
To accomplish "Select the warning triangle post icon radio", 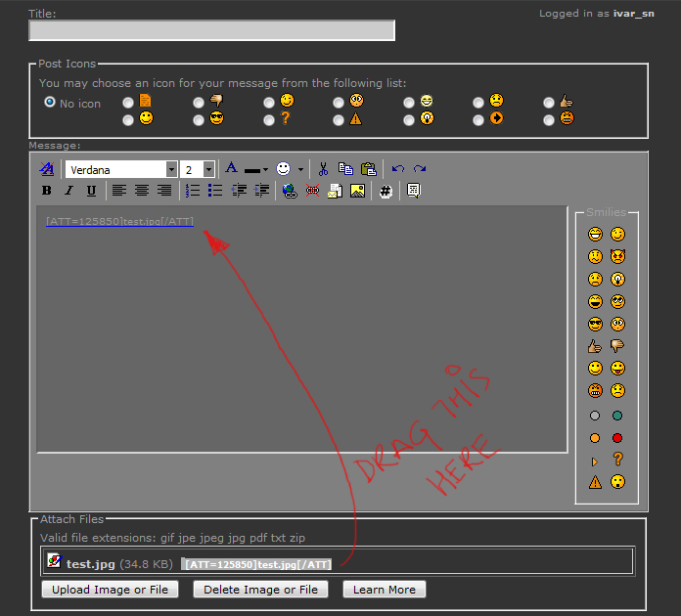I will pyautogui.click(x=339, y=120).
